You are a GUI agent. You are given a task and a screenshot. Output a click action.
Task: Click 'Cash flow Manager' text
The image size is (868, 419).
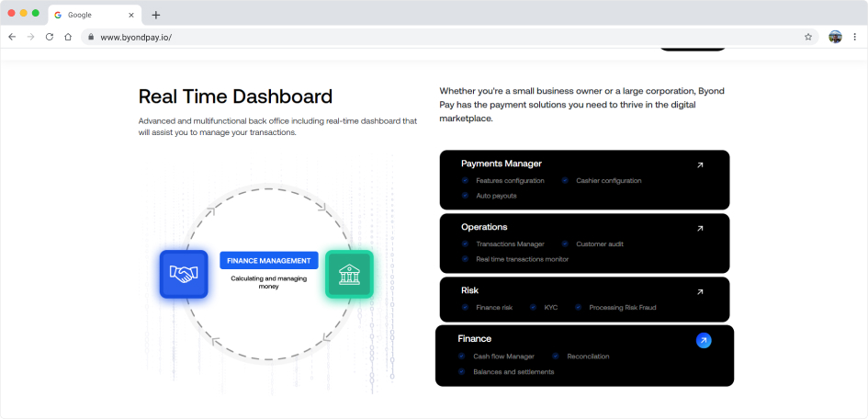pos(503,357)
